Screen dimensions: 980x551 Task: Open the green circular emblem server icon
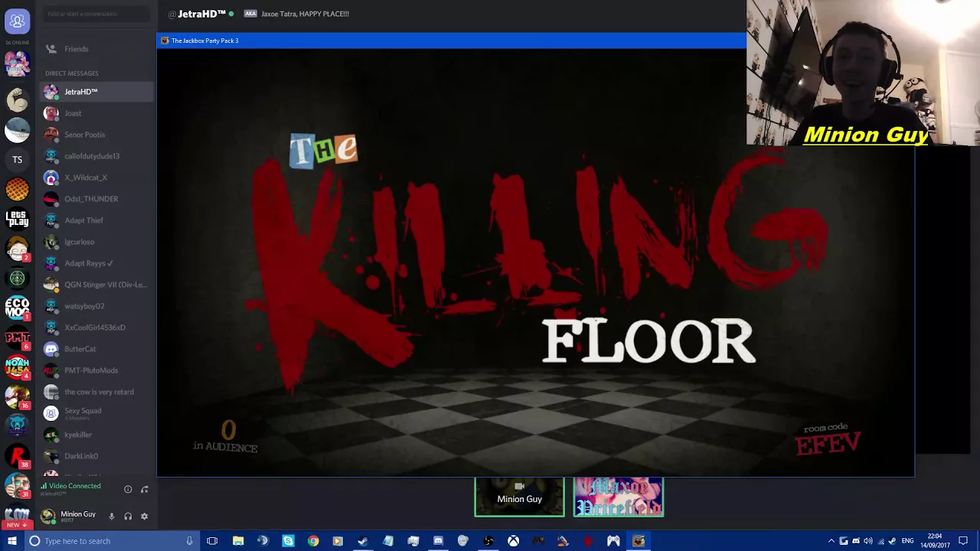[17, 279]
